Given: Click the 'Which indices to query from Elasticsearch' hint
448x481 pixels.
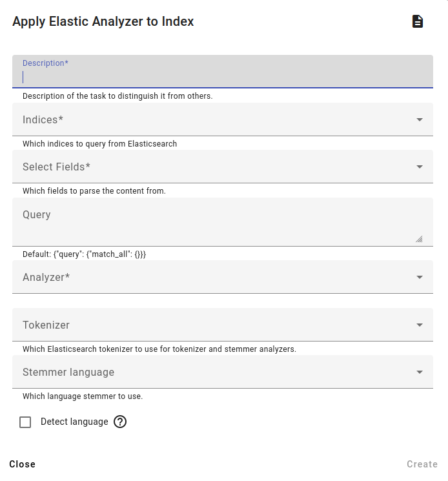Looking at the screenshot, I should click(x=99, y=144).
